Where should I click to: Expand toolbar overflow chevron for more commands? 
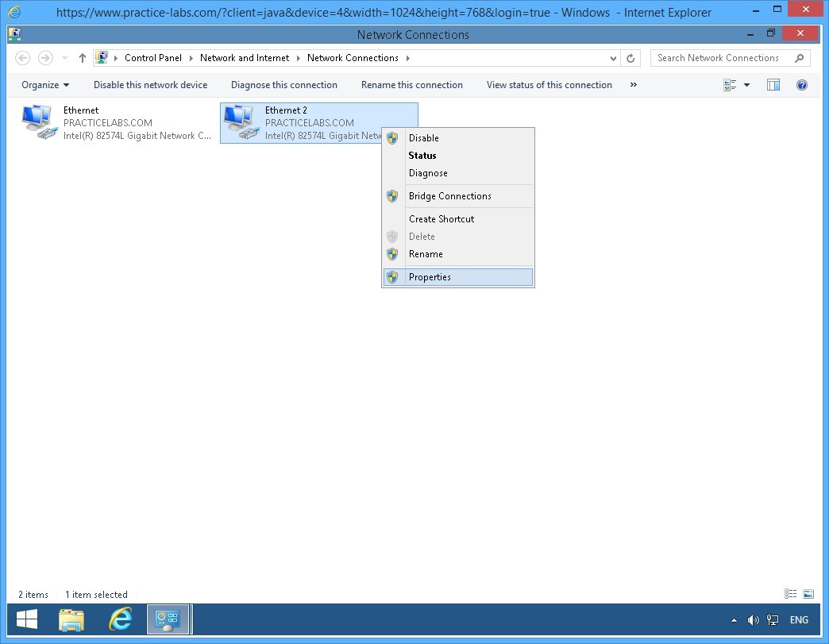[633, 85]
